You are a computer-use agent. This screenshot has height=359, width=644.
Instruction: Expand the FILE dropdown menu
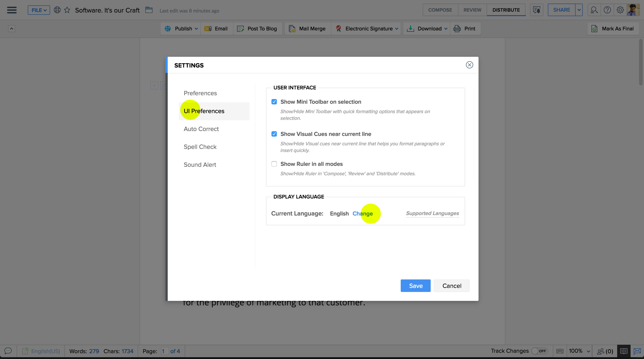click(39, 10)
